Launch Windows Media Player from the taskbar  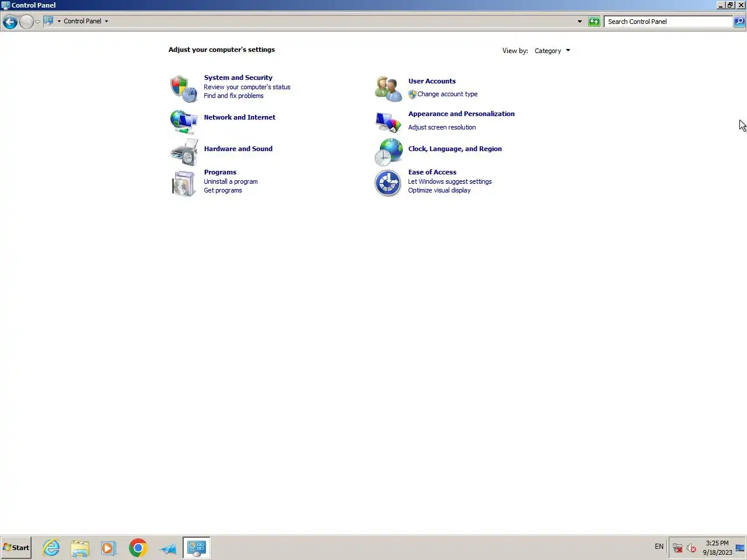(x=108, y=548)
